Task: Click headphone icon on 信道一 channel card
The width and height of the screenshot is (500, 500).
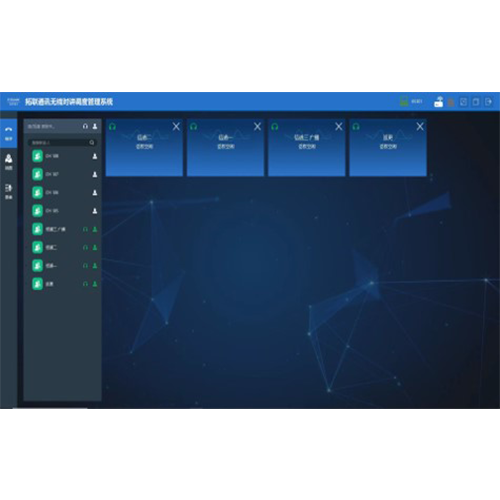Action: click(194, 127)
